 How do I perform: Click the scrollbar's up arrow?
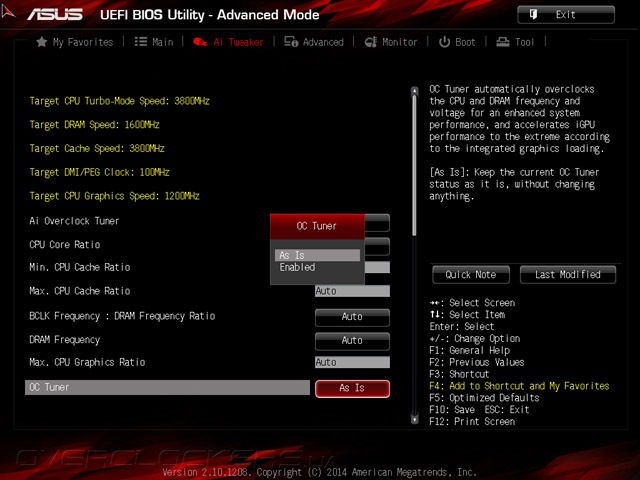tap(415, 91)
